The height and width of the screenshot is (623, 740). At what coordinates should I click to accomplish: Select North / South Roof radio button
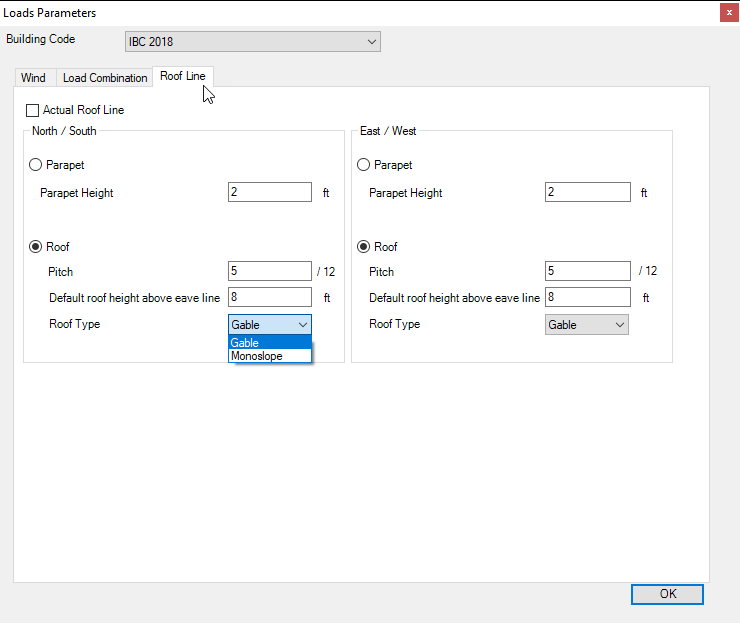[37, 247]
